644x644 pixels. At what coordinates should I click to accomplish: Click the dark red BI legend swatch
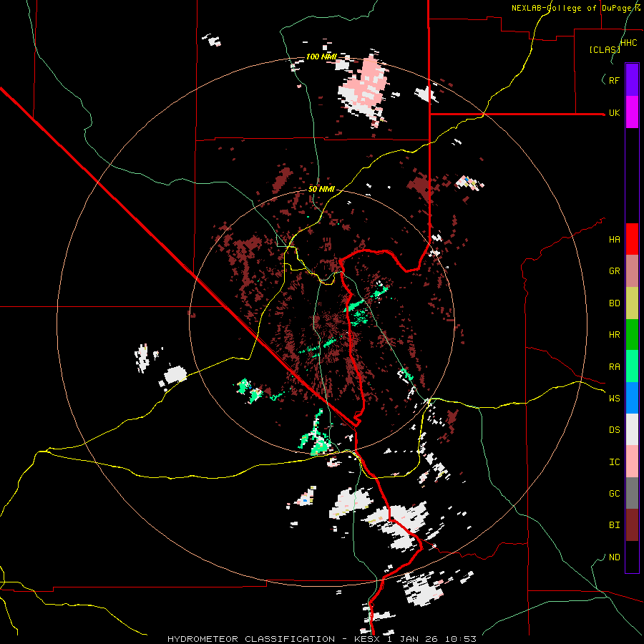tap(632, 525)
